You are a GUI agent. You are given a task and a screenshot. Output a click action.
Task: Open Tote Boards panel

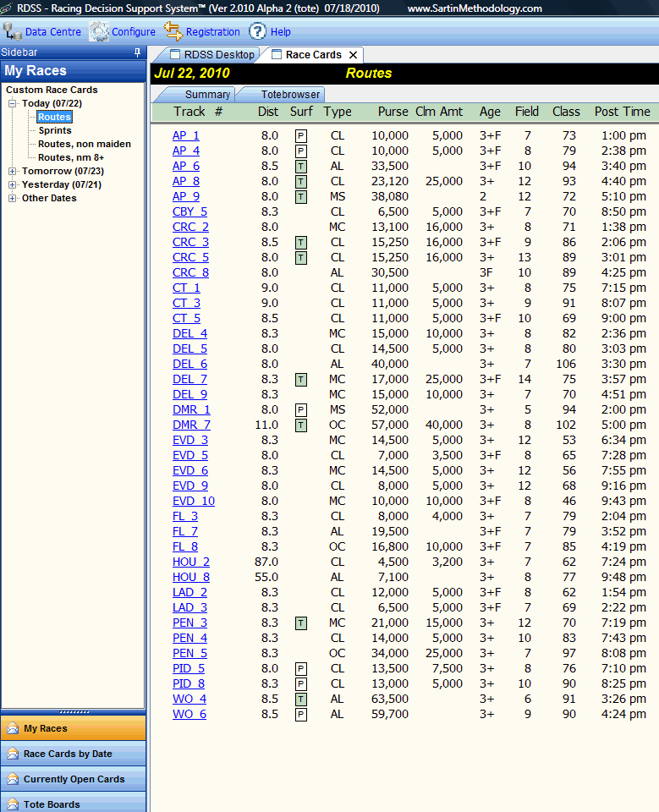pos(73,803)
